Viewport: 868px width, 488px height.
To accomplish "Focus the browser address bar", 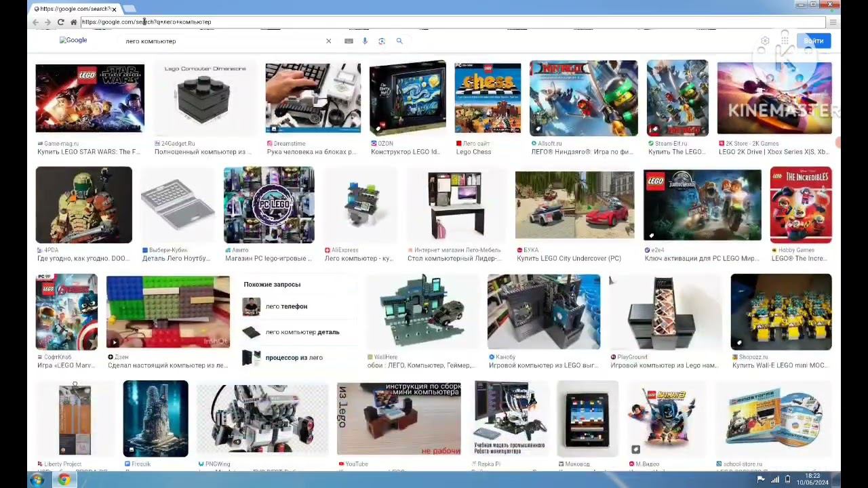I will click(452, 22).
